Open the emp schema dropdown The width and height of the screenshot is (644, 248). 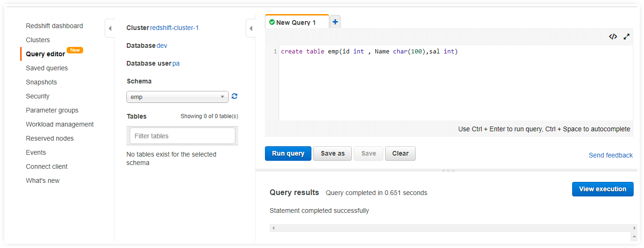click(x=177, y=97)
